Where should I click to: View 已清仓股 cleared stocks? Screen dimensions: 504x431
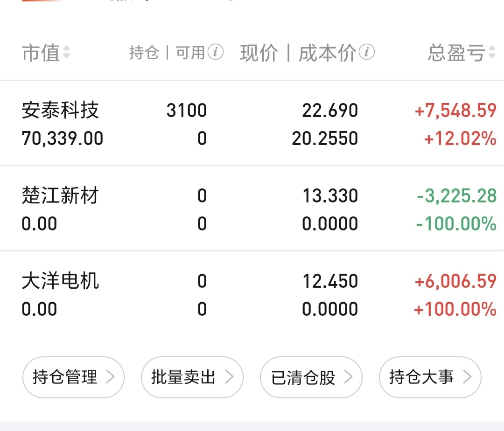point(310,377)
